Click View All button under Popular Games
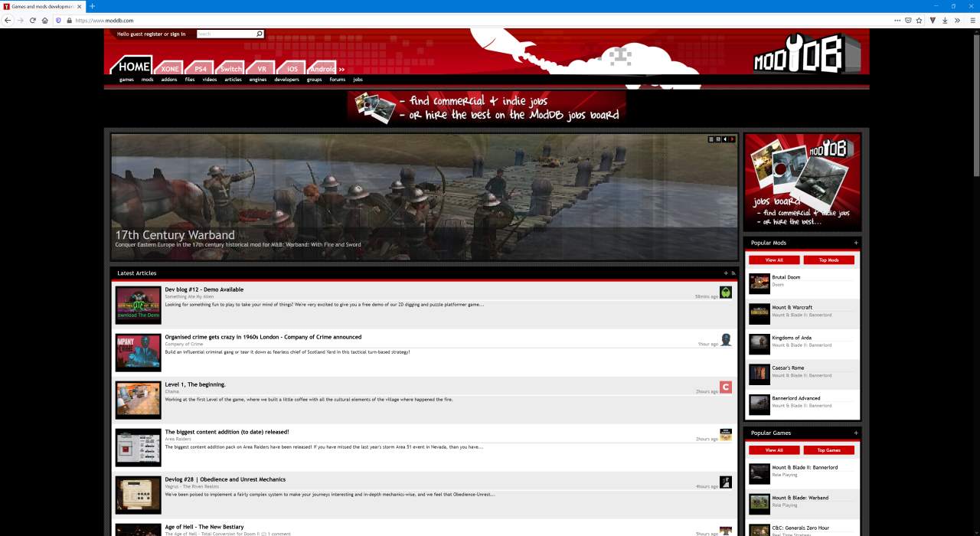This screenshot has height=536, width=980. pyautogui.click(x=774, y=450)
